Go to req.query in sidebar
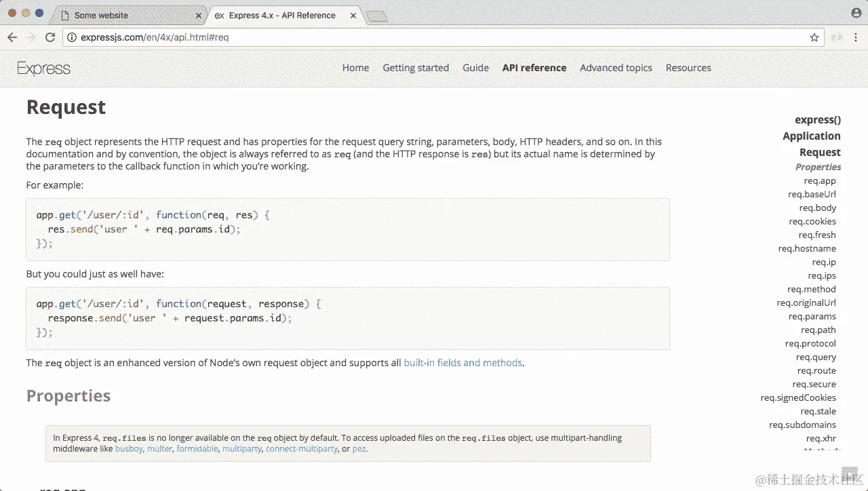The height and width of the screenshot is (491, 868). pos(816,357)
